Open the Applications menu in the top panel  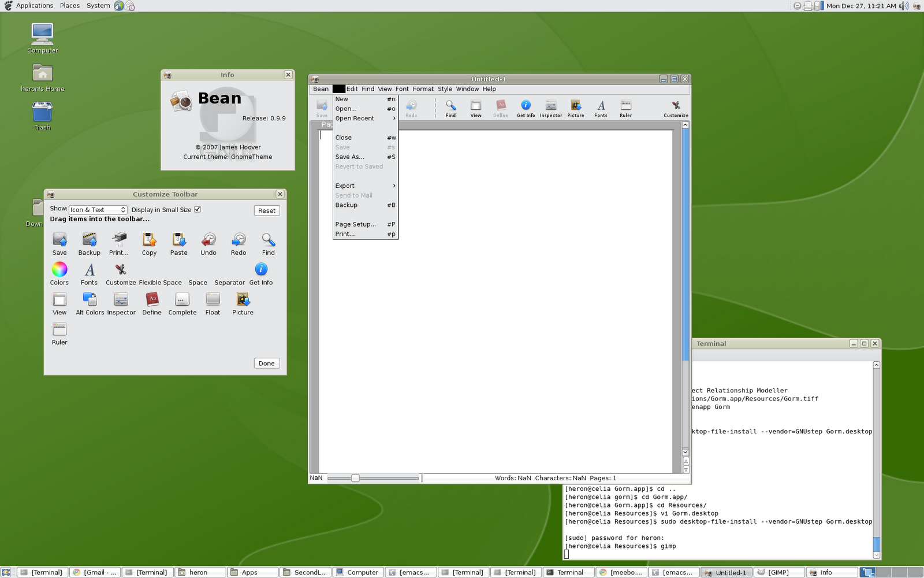35,6
